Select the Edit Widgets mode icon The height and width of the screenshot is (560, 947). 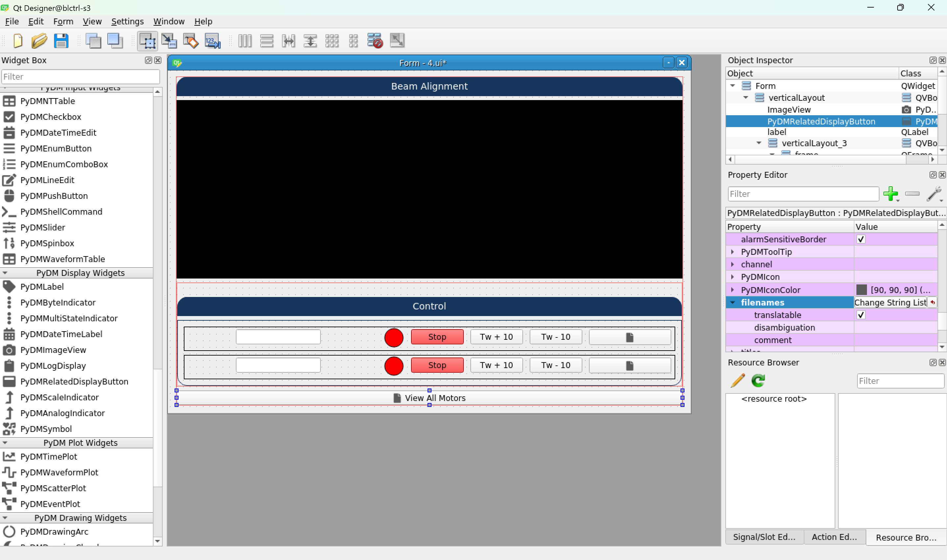[147, 40]
